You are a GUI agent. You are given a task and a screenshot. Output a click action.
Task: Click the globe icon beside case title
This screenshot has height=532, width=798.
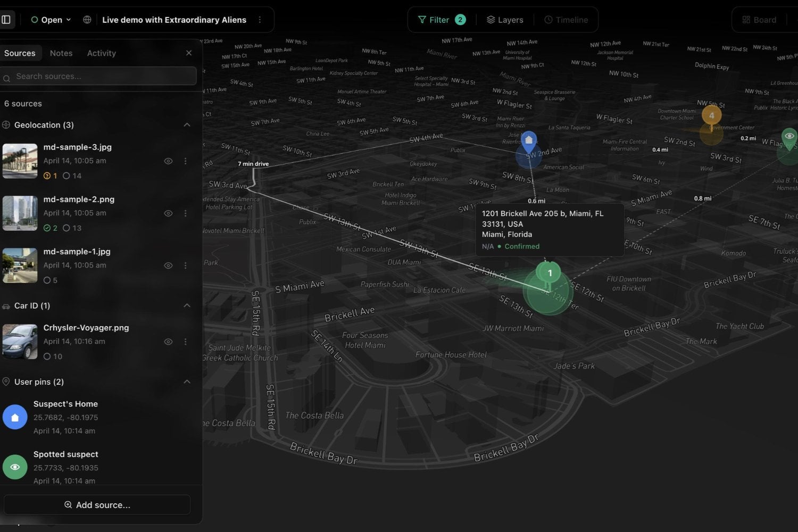pyautogui.click(x=87, y=20)
